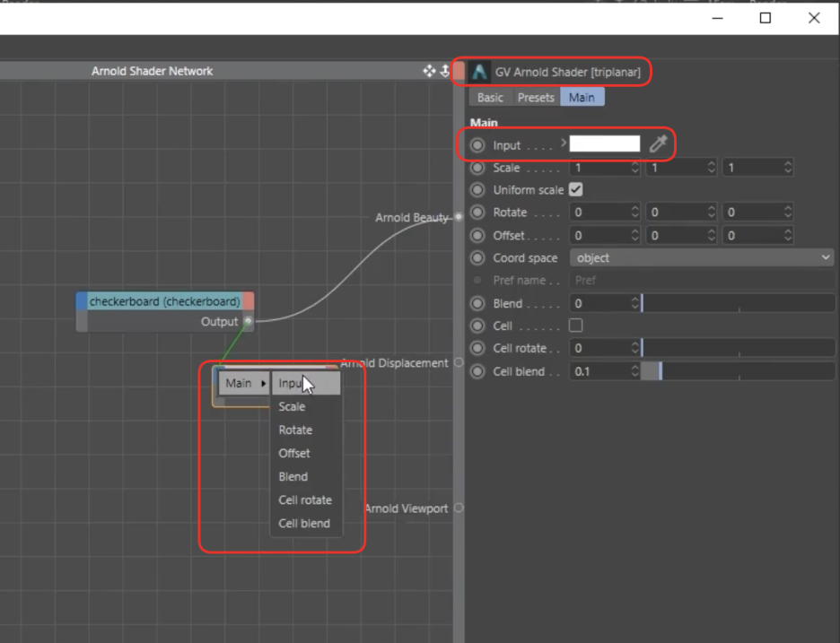
Task: Choose Cell rotate from the port submenu
Action: (306, 500)
